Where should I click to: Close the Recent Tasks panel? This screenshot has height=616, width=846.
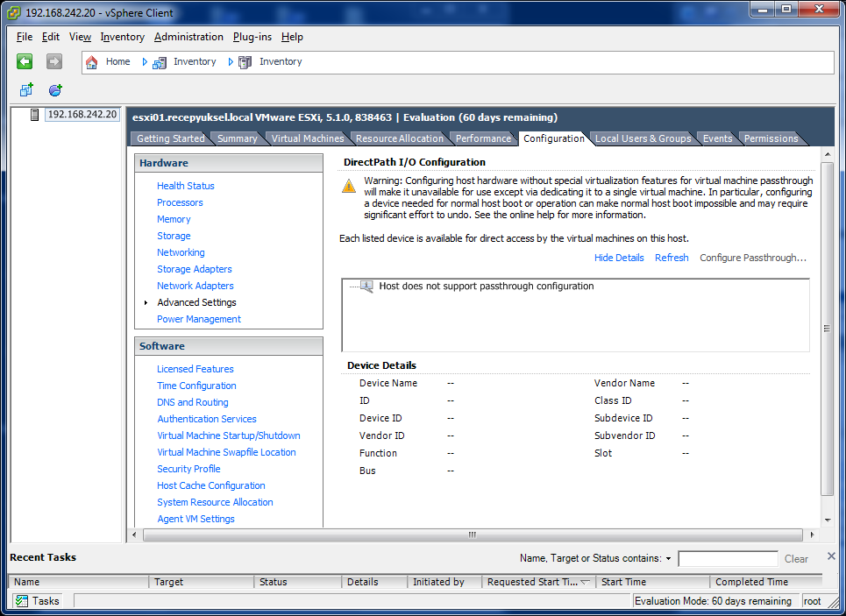coord(831,556)
